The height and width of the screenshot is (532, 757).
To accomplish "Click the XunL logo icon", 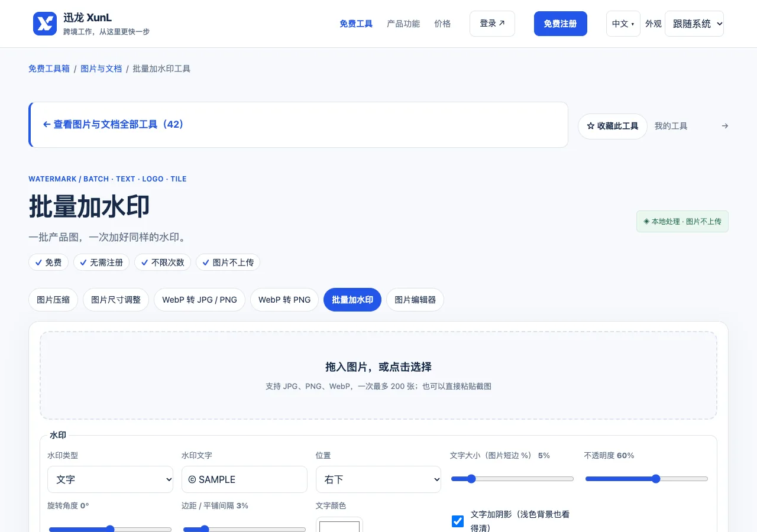I will coord(45,24).
